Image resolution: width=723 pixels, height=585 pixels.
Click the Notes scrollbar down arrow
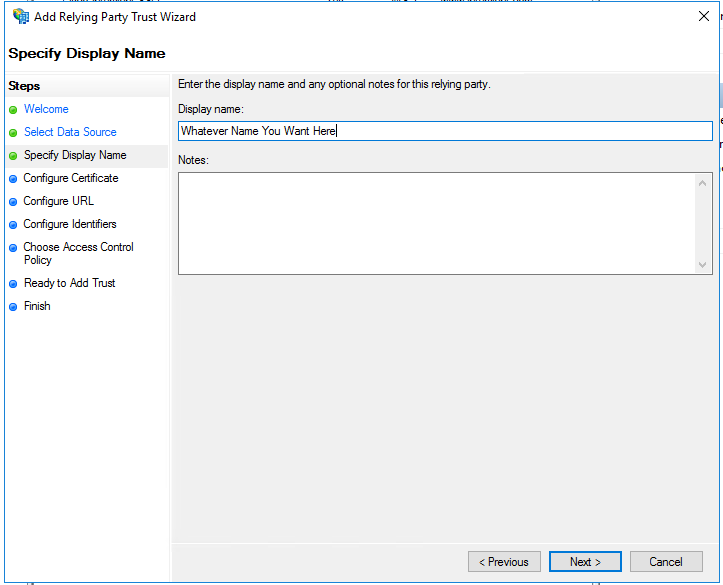coord(703,264)
